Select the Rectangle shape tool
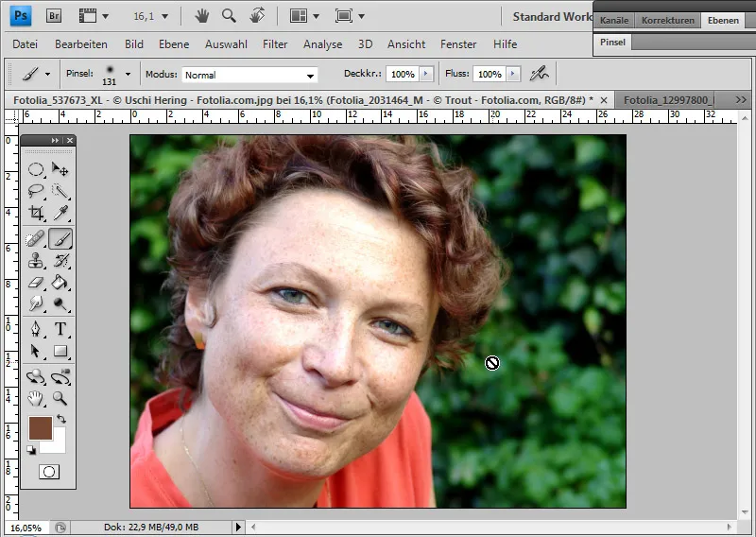 60,351
